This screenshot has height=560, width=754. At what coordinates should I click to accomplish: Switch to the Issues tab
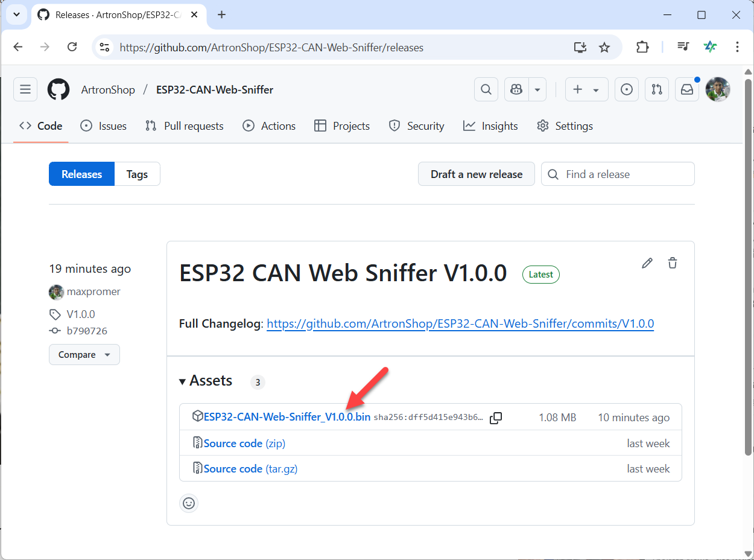103,126
